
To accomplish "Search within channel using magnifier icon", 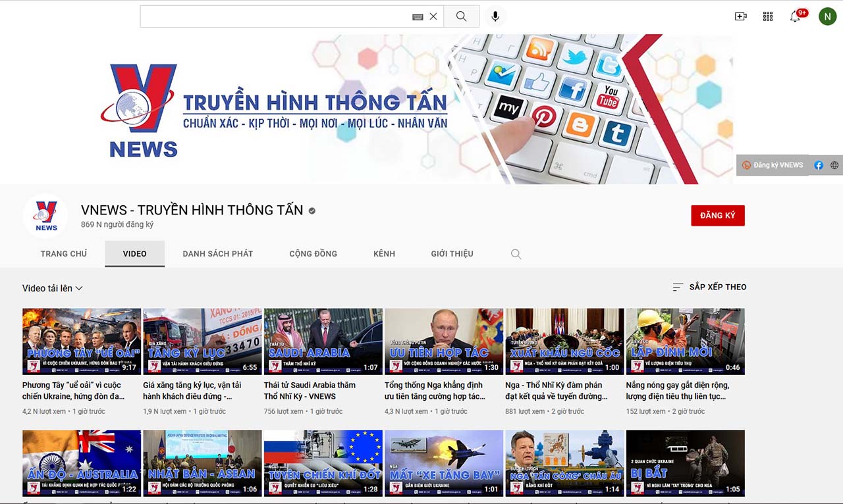I will pos(516,254).
